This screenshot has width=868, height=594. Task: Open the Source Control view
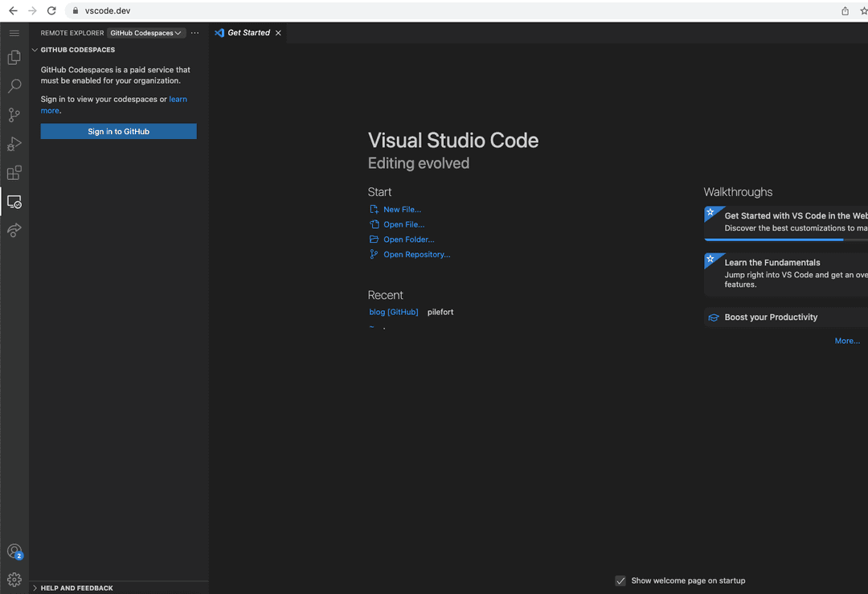coord(14,115)
